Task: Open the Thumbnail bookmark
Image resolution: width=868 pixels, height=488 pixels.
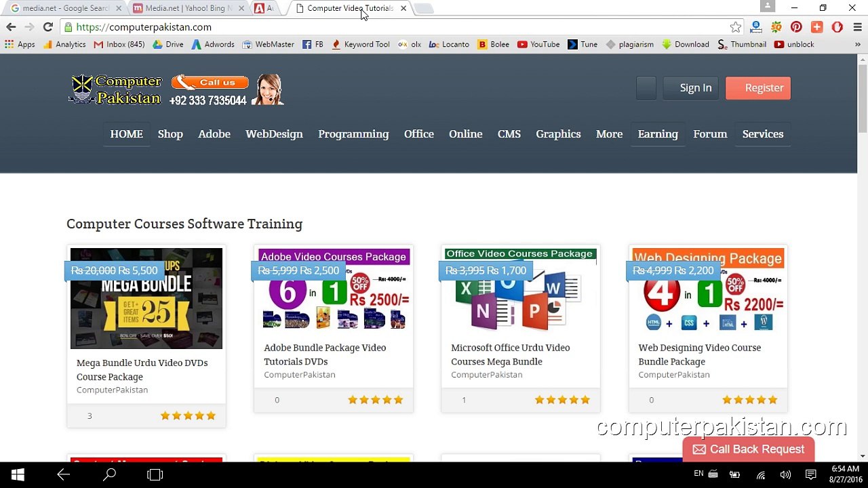Action: (741, 44)
